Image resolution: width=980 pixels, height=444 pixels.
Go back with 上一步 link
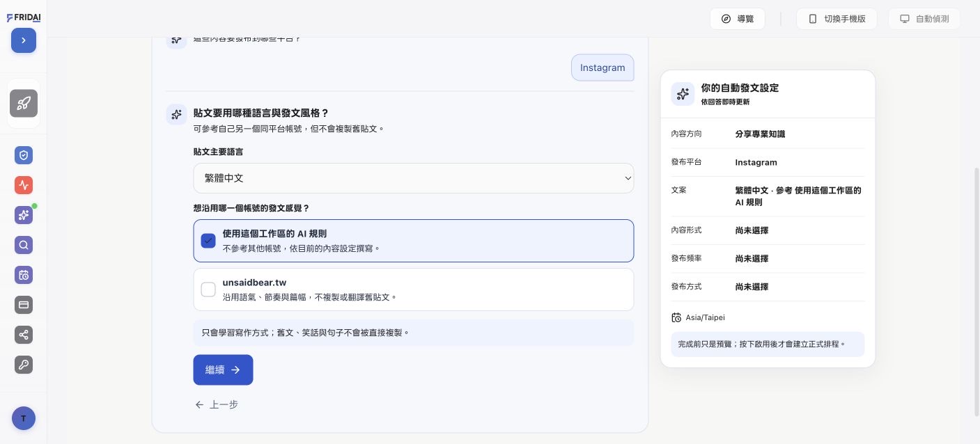[217, 404]
